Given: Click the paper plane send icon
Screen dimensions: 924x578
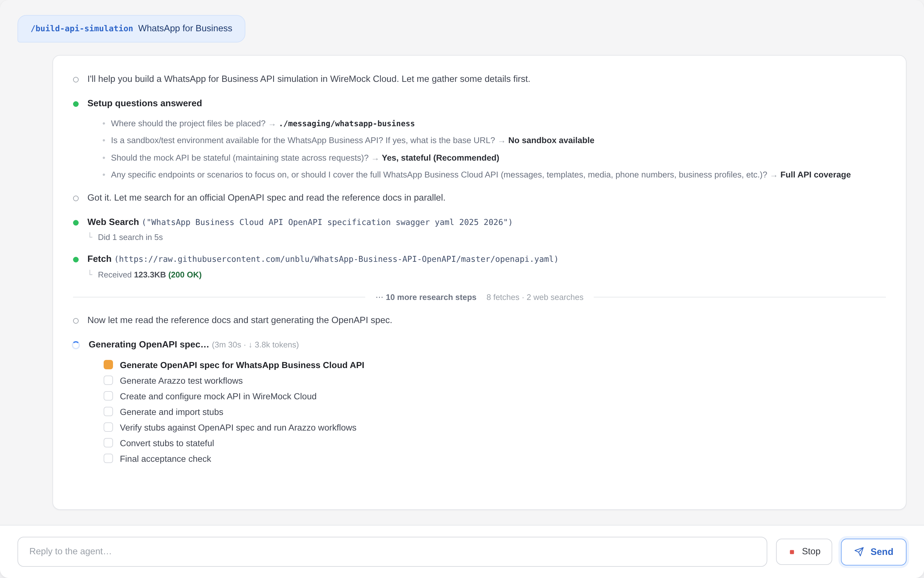Looking at the screenshot, I should coord(859,552).
